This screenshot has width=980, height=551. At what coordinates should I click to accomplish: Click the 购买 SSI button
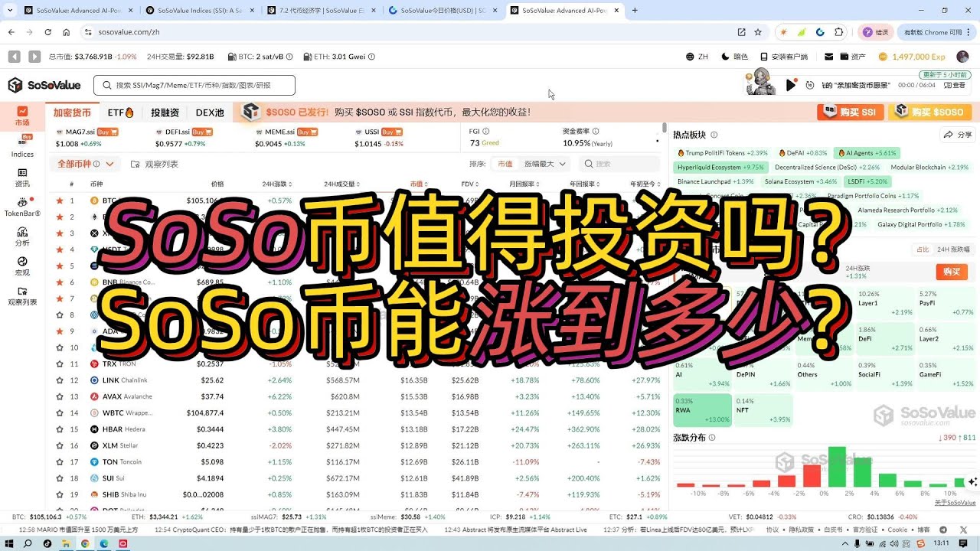pyautogui.click(x=849, y=112)
